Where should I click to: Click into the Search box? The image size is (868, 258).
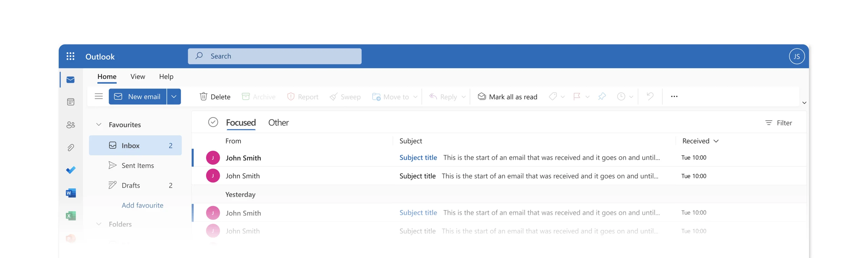[275, 56]
